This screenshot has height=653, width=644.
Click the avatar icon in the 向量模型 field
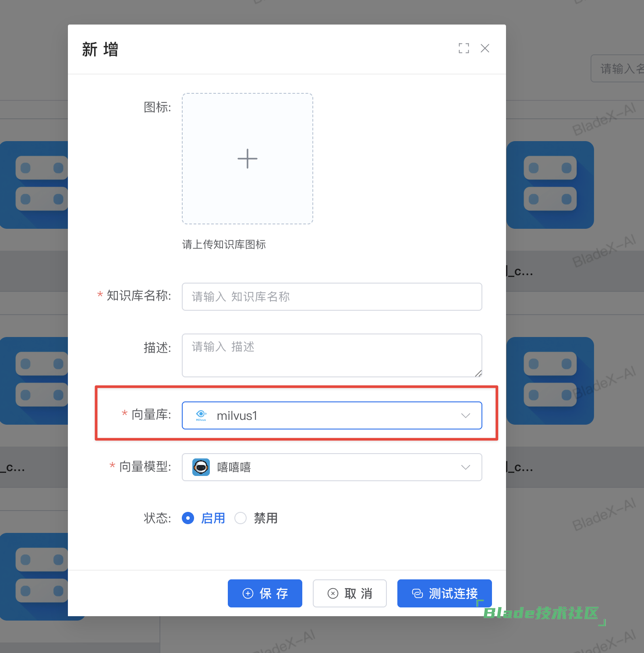click(x=201, y=467)
